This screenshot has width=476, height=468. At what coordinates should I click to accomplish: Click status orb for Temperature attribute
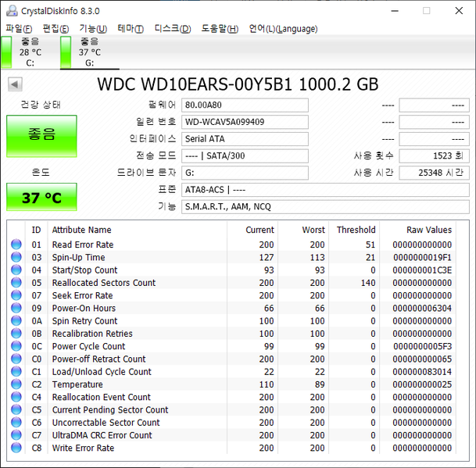pos(16,384)
